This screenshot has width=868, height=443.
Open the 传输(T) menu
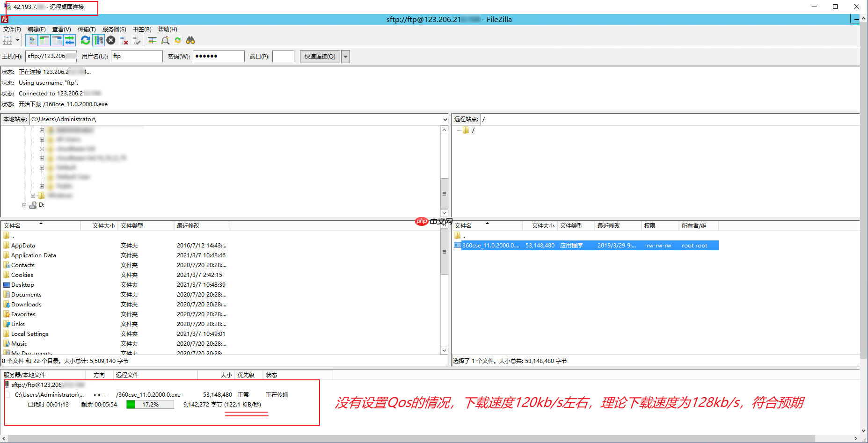point(87,29)
